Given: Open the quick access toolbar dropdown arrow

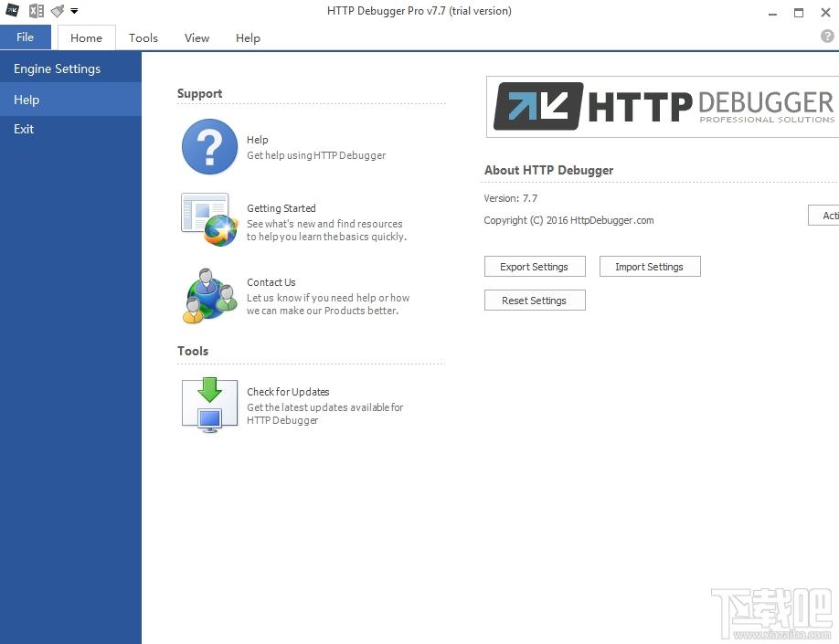Looking at the screenshot, I should point(74,11).
